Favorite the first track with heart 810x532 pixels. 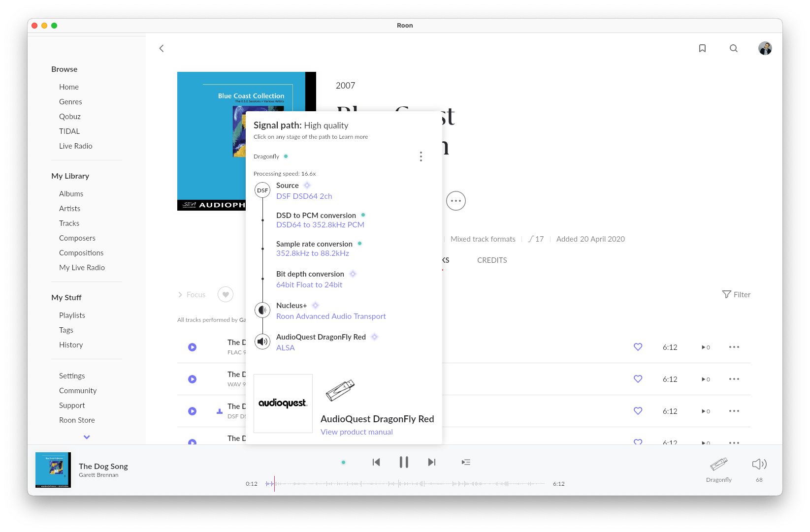638,347
